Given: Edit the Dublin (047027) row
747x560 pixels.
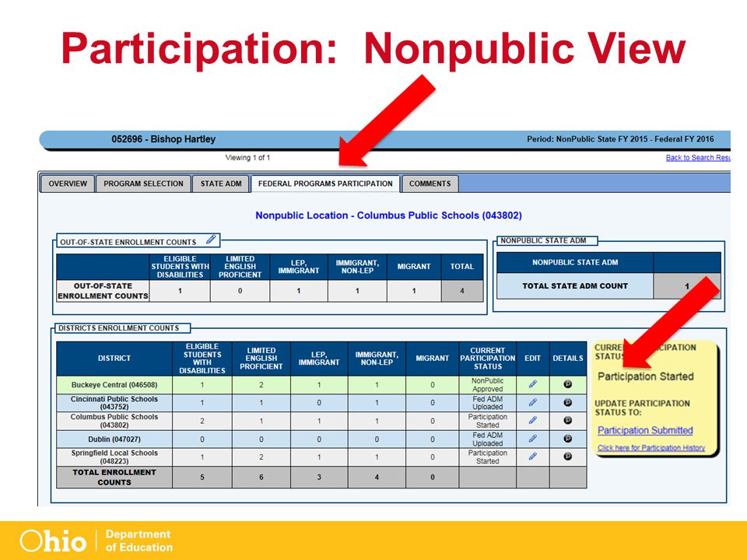Looking at the screenshot, I should pos(532,439).
